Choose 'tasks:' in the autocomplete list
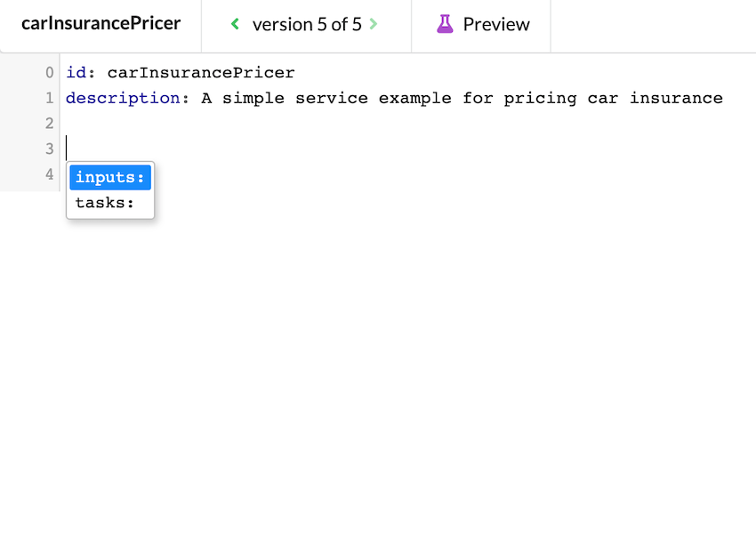This screenshot has width=756, height=556. pos(105,203)
